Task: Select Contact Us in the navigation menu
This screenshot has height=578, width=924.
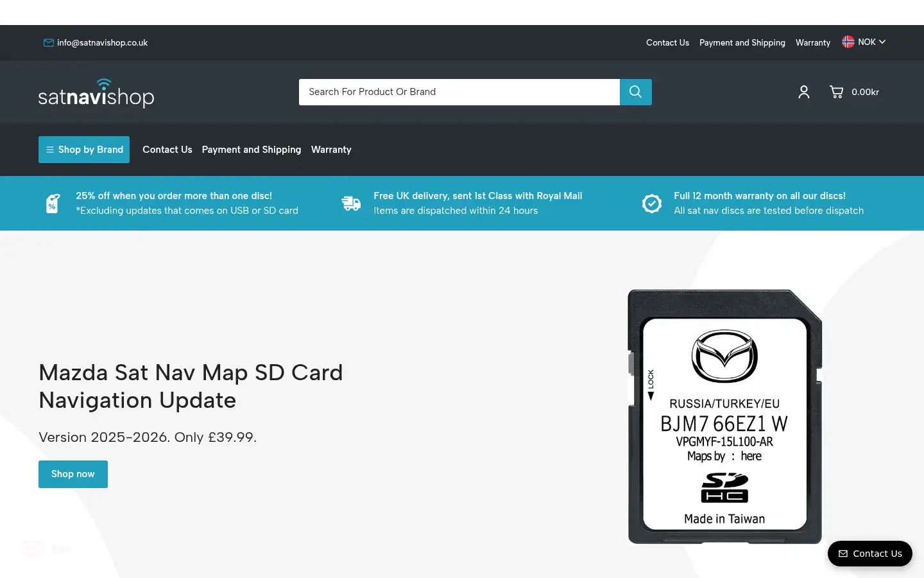Action: (x=167, y=150)
